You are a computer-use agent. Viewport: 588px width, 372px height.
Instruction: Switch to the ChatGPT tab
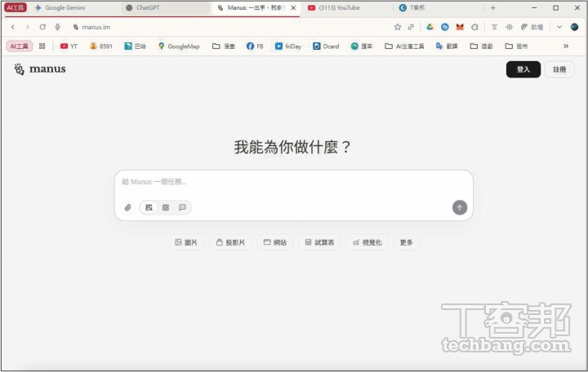click(165, 7)
